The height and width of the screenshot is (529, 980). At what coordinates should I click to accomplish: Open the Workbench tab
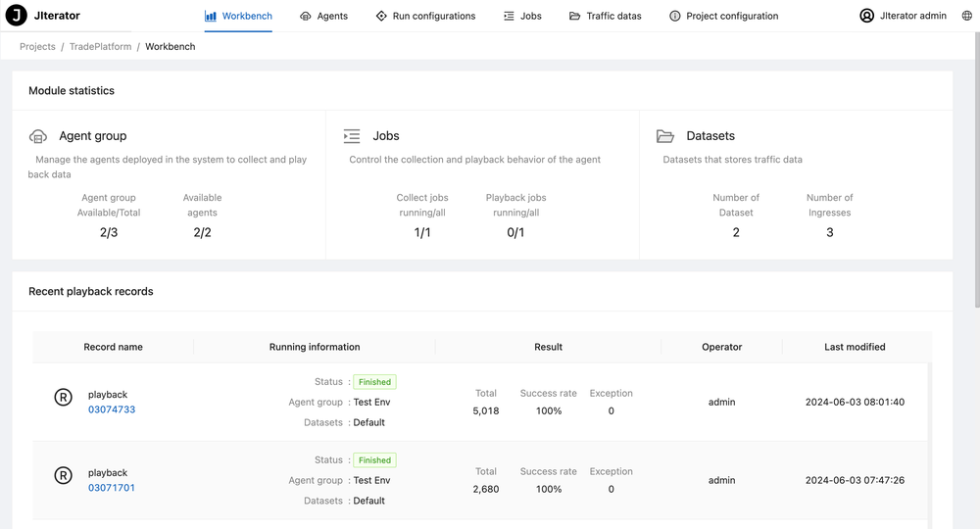point(239,16)
